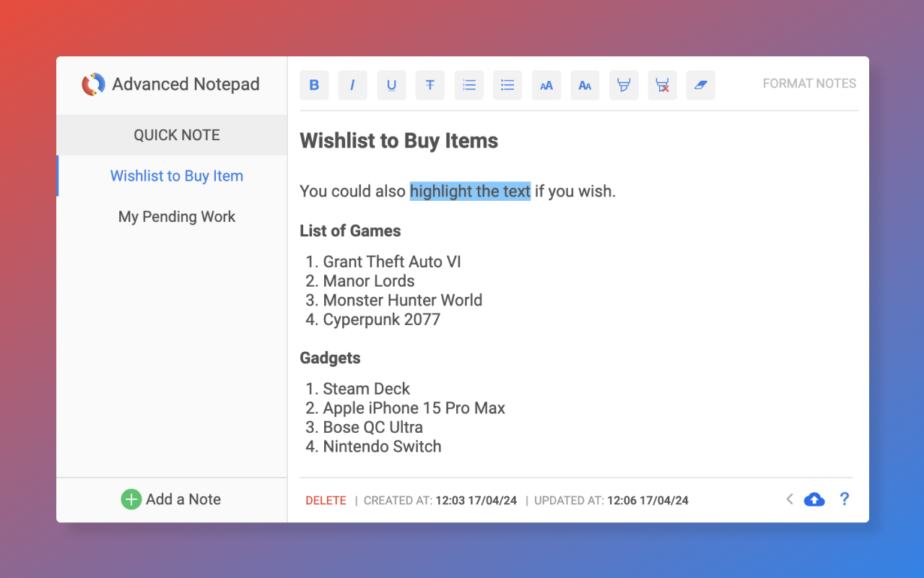
Task: Apply italic formatting
Action: click(x=352, y=85)
